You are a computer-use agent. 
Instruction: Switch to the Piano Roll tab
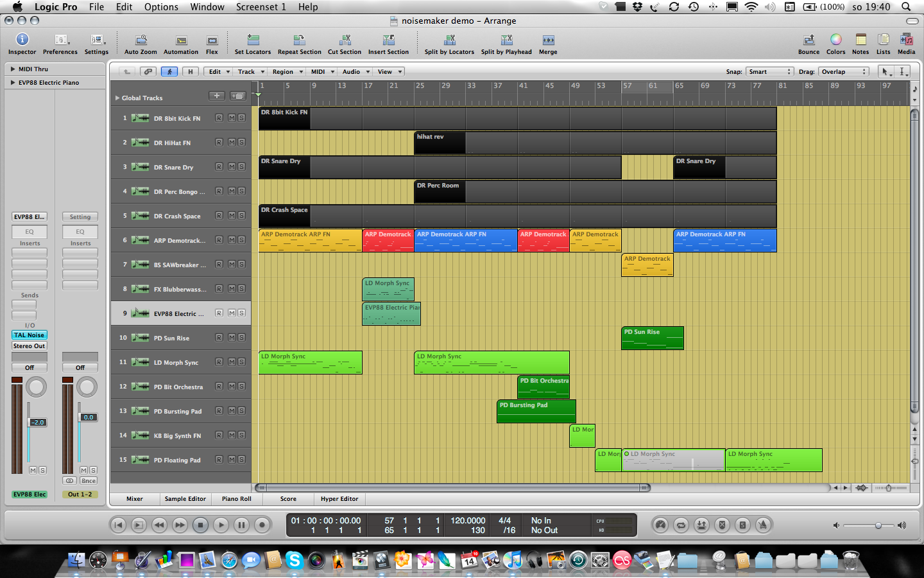click(x=236, y=499)
